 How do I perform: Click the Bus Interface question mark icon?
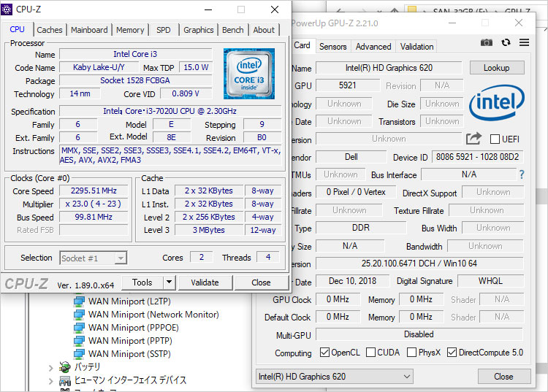(x=521, y=175)
